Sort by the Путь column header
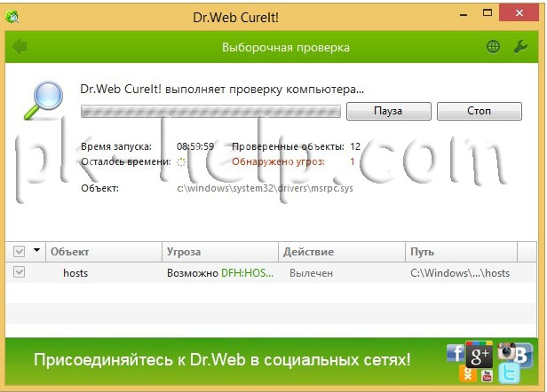The width and height of the screenshot is (547, 392). (x=461, y=252)
